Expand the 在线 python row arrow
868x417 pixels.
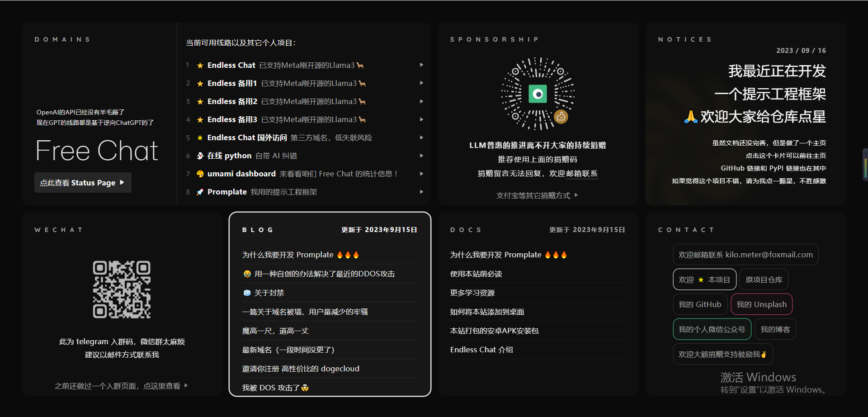(421, 156)
